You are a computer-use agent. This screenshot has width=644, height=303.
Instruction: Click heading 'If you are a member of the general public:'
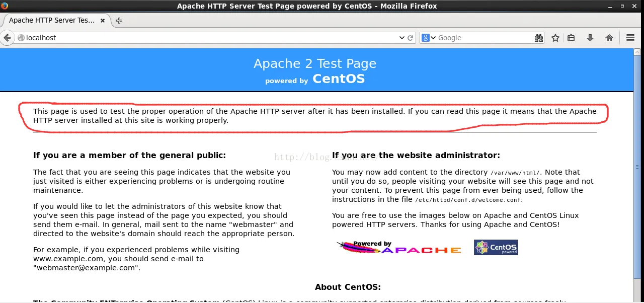130,156
